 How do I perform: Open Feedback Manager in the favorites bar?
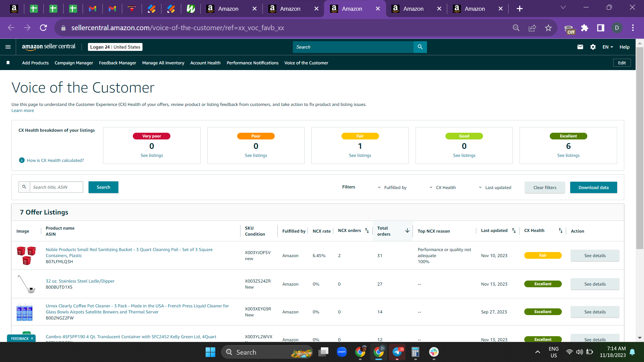pyautogui.click(x=117, y=63)
